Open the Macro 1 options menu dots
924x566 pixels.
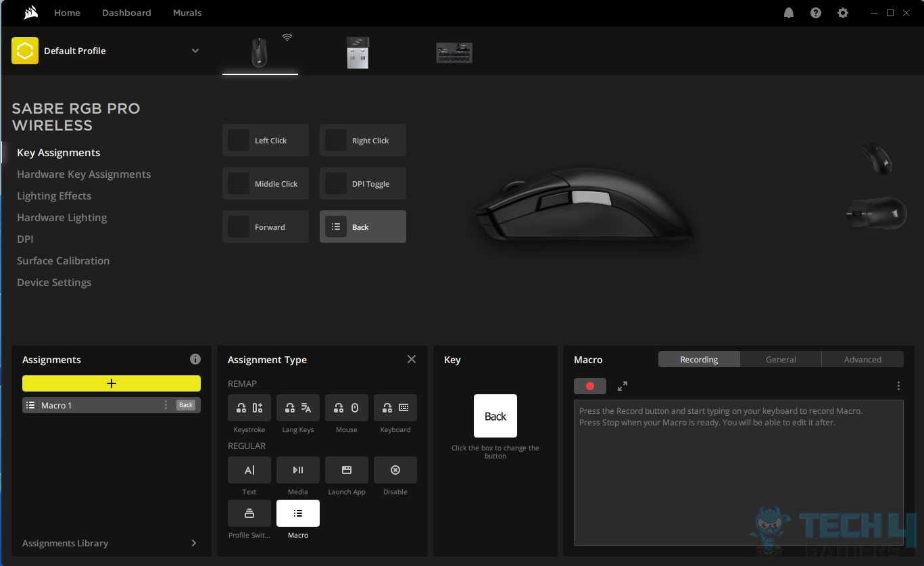point(166,405)
